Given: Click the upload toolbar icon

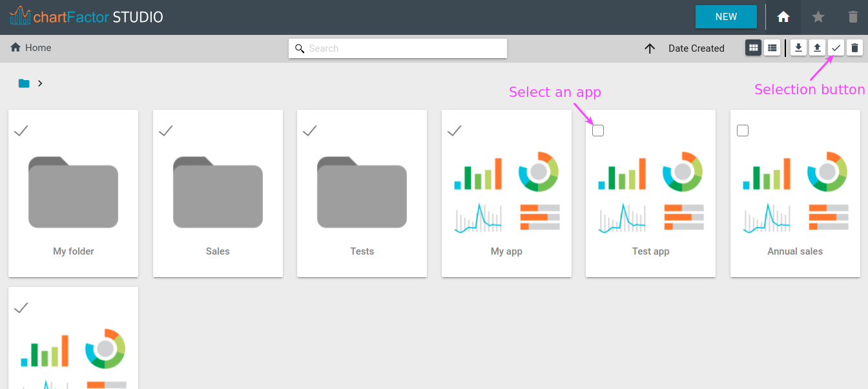Looking at the screenshot, I should pos(817,48).
